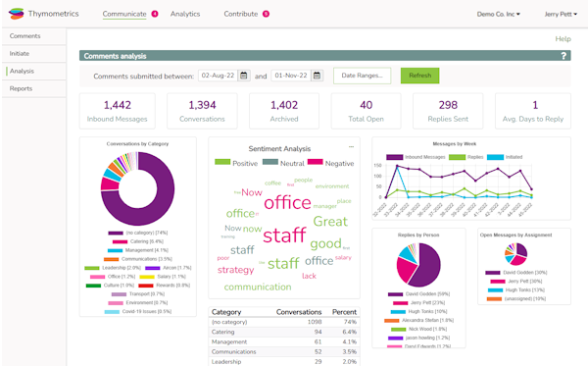Toggle Covid-19 Issues [0.5%] legend item

click(137, 311)
